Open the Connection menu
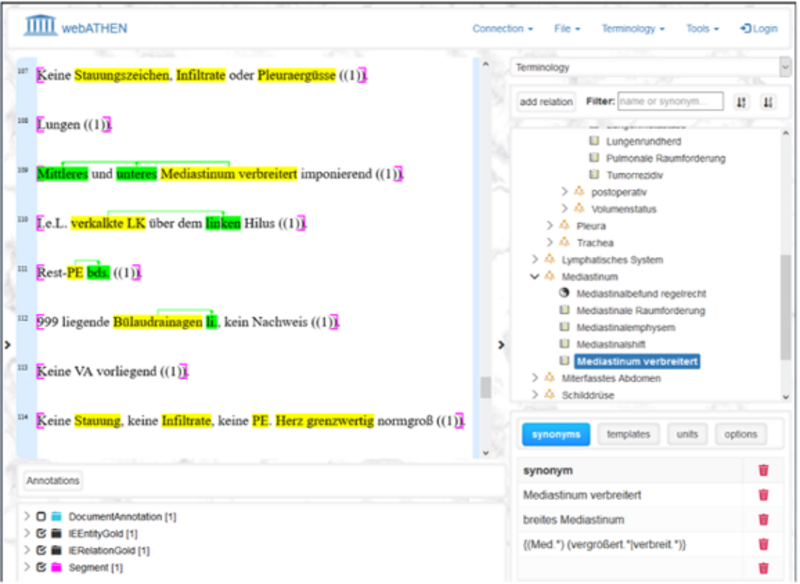This screenshot has height=584, width=800. click(x=502, y=29)
